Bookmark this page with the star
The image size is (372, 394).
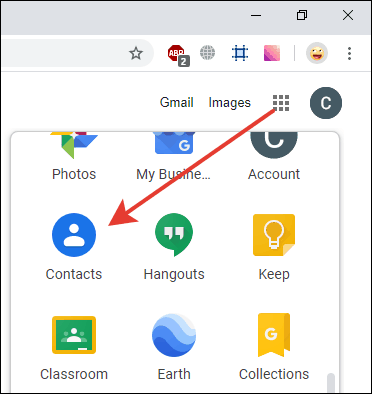tap(136, 53)
